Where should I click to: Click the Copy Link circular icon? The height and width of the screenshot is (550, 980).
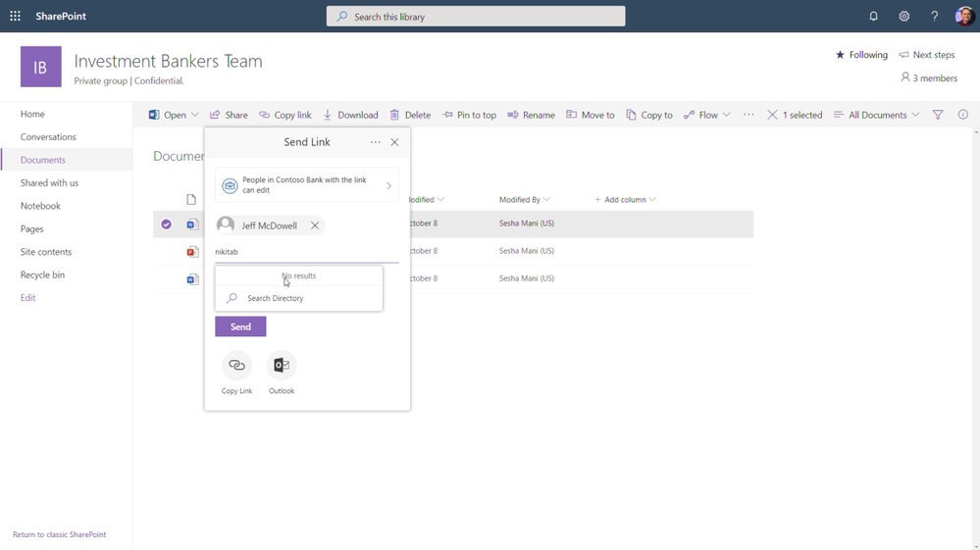click(x=236, y=366)
